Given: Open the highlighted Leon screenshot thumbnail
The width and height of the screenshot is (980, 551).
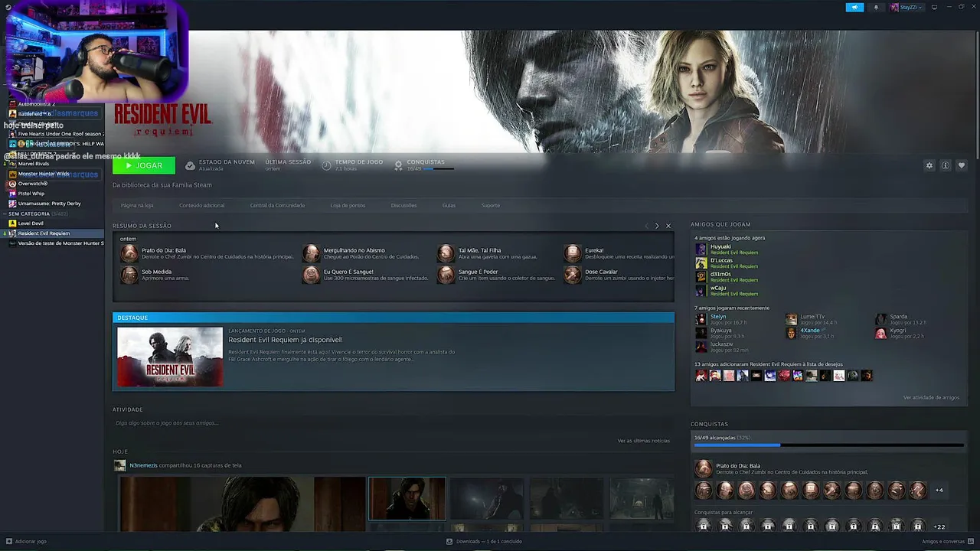Looking at the screenshot, I should pyautogui.click(x=407, y=498).
